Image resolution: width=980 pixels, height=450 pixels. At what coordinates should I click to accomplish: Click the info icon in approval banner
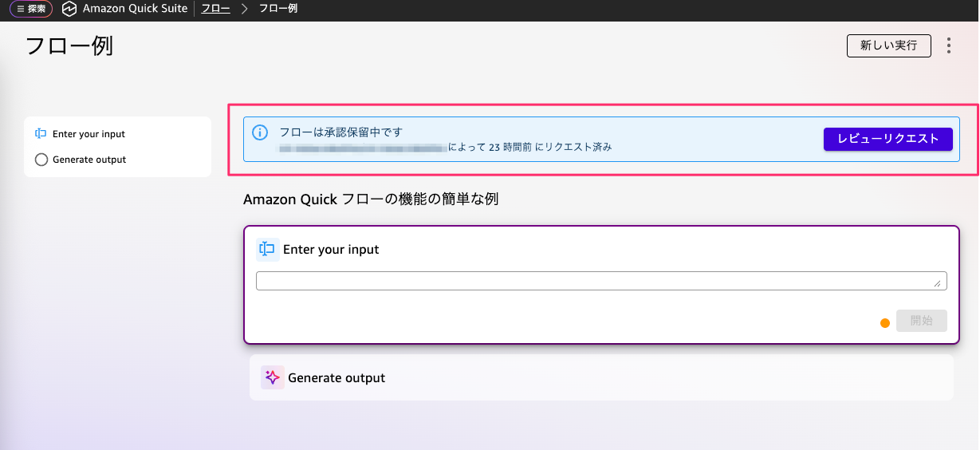260,132
